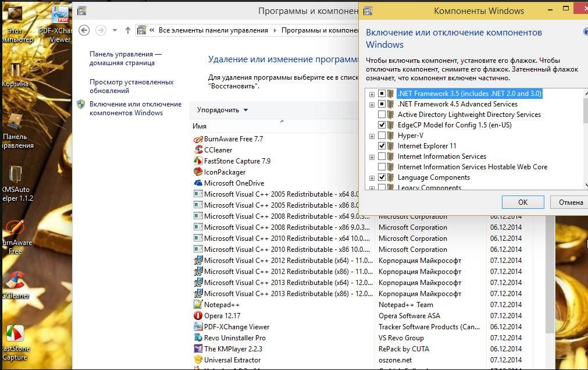Select 'Active Directory Lightweight Directory Services' label
This screenshot has width=588, height=370.
(x=469, y=115)
